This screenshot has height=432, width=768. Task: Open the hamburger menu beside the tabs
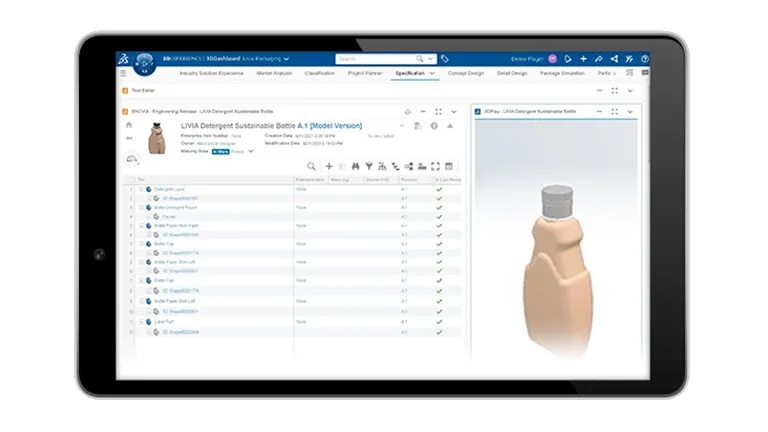[x=123, y=73]
